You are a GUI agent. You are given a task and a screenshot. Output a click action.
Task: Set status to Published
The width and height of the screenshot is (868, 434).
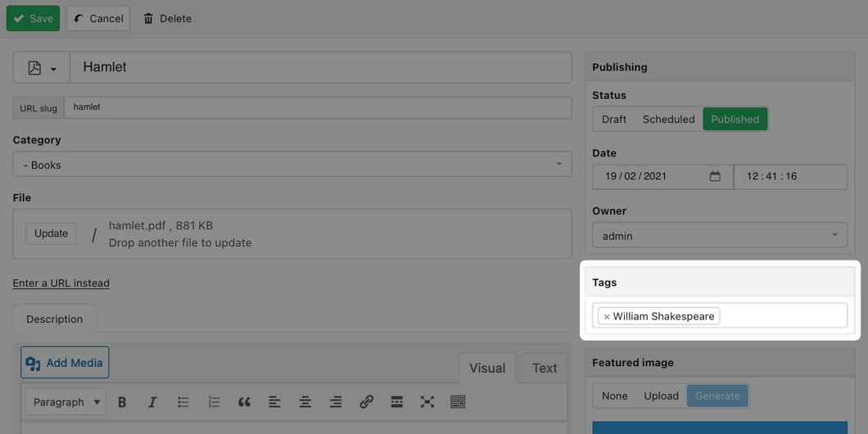click(x=735, y=119)
